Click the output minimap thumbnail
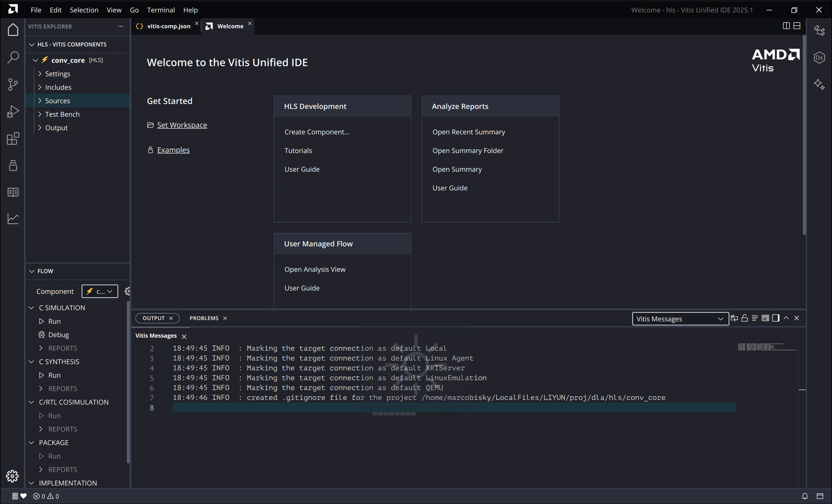The width and height of the screenshot is (832, 504). click(x=767, y=347)
